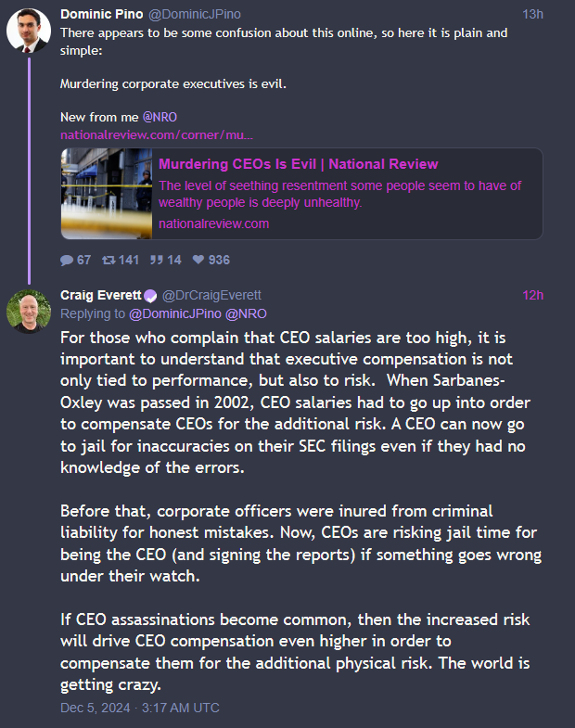This screenshot has width=575, height=728.
Task: Visit the @DominicJPino handle in tweet header
Action: pos(195,15)
